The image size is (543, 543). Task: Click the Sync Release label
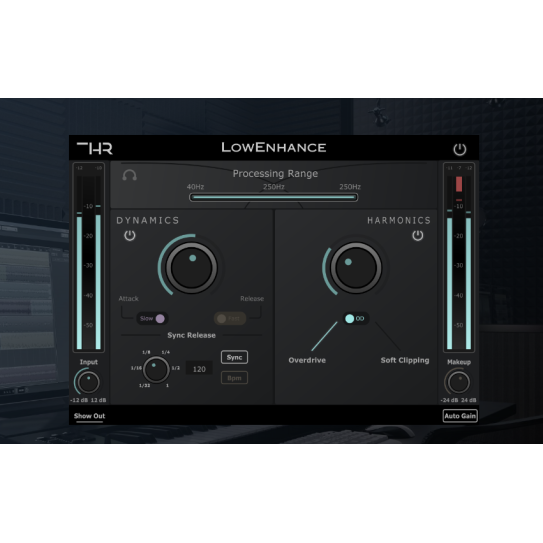pyautogui.click(x=192, y=335)
